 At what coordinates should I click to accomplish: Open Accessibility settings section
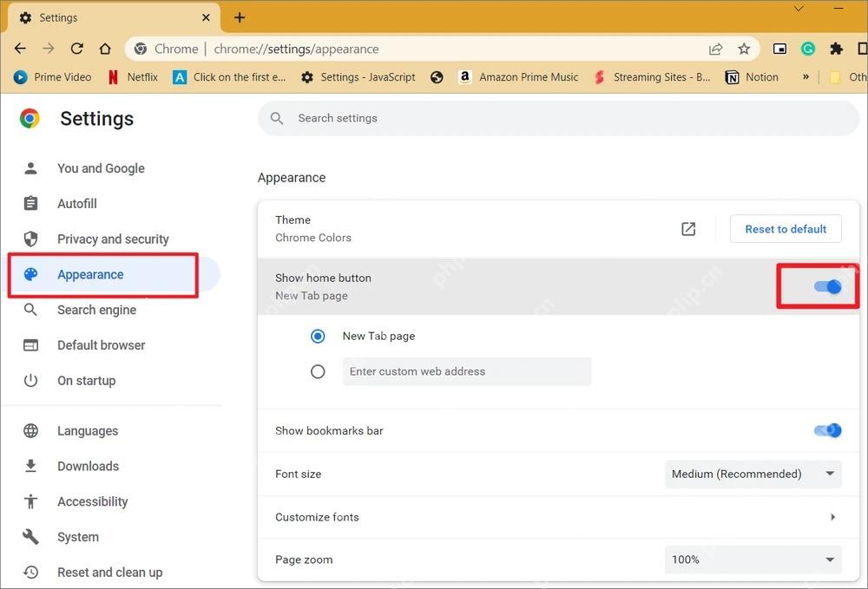pyautogui.click(x=93, y=501)
